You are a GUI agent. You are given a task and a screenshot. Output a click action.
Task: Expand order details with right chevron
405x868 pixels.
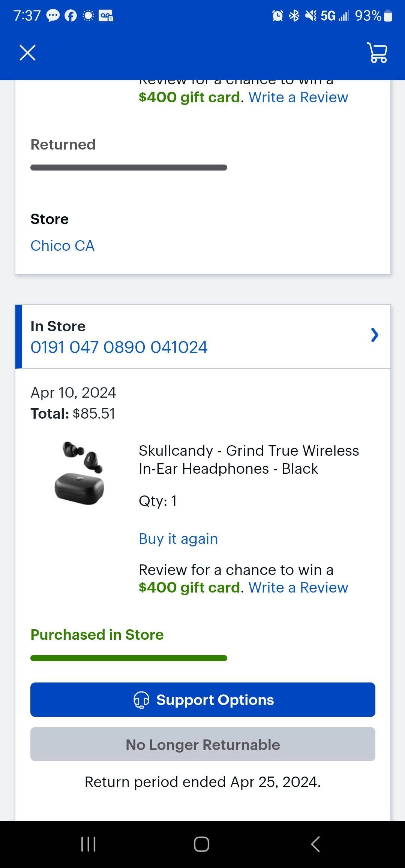(x=374, y=335)
